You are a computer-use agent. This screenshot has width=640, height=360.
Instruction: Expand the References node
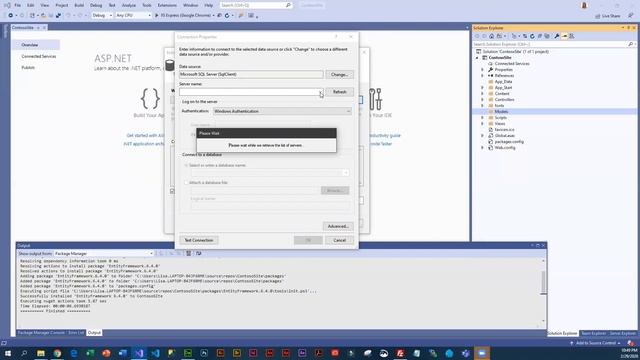[482, 76]
